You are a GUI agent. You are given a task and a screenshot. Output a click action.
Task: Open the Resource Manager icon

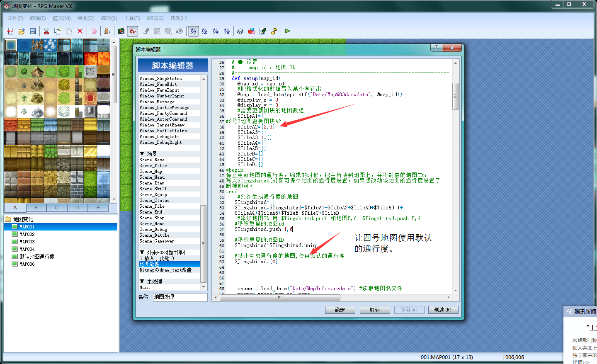[251, 31]
